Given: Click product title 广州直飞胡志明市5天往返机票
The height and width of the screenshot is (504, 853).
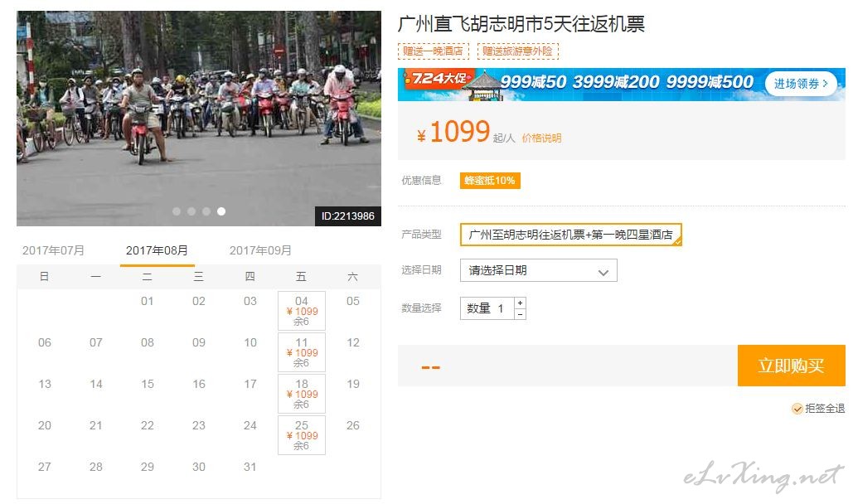Looking at the screenshot, I should point(521,24).
